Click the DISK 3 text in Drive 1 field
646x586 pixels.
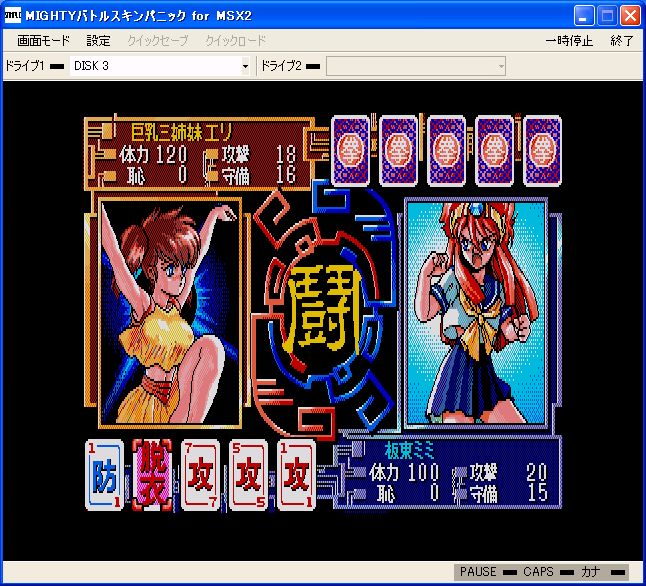coord(91,66)
